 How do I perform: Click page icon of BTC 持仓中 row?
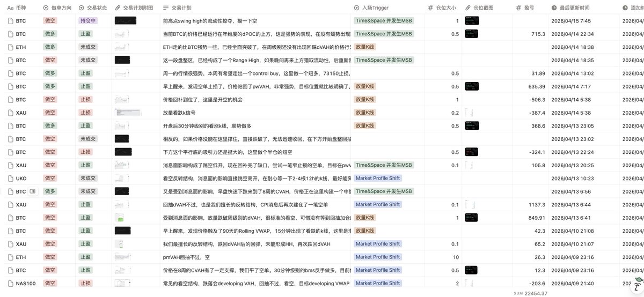10,21
